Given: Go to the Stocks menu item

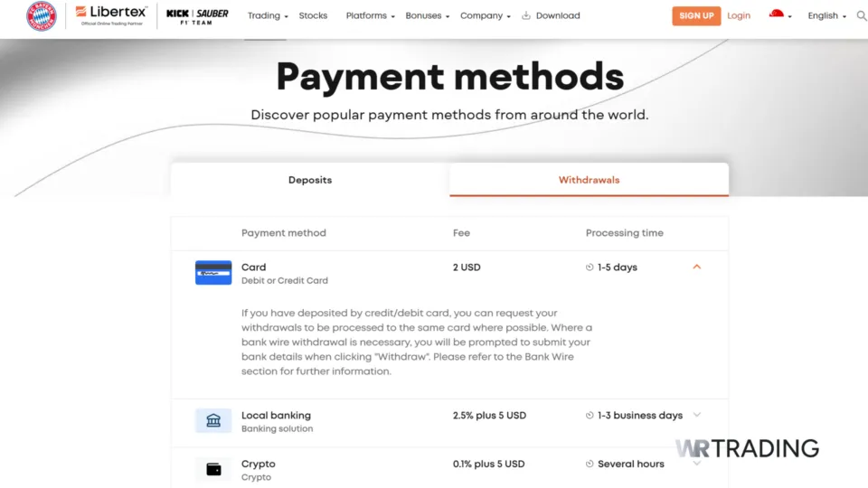Looking at the screenshot, I should (313, 15).
